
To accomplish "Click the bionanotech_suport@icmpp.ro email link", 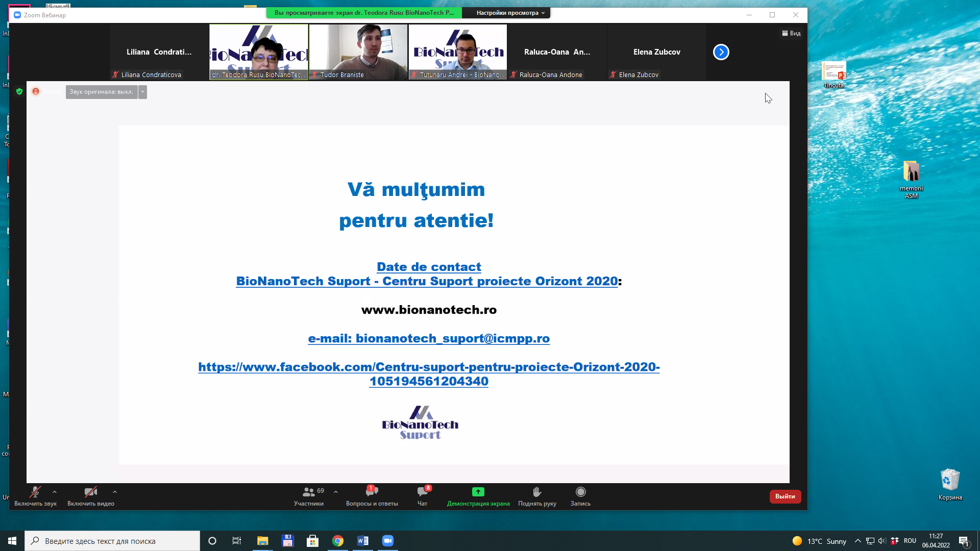I will coord(429,338).
